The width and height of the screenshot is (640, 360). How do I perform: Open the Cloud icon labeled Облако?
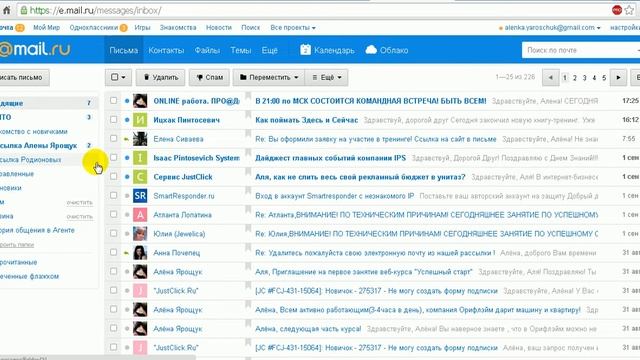(371, 50)
